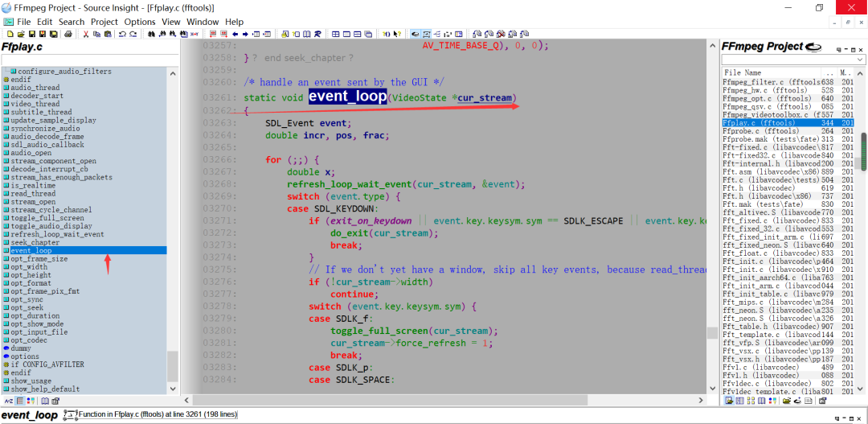This screenshot has width=868, height=424.
Task: Select refresh_loop_wait_event in symbol list
Action: pos(57,234)
